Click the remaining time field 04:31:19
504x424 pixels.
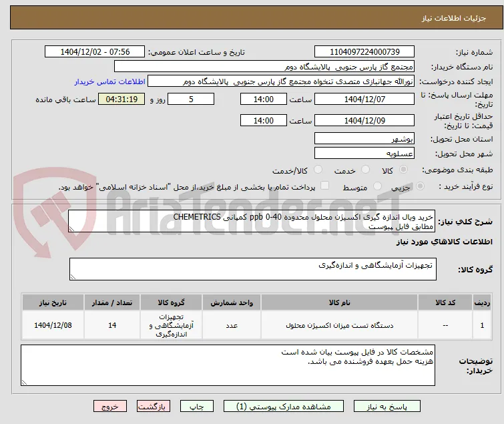[121, 99]
